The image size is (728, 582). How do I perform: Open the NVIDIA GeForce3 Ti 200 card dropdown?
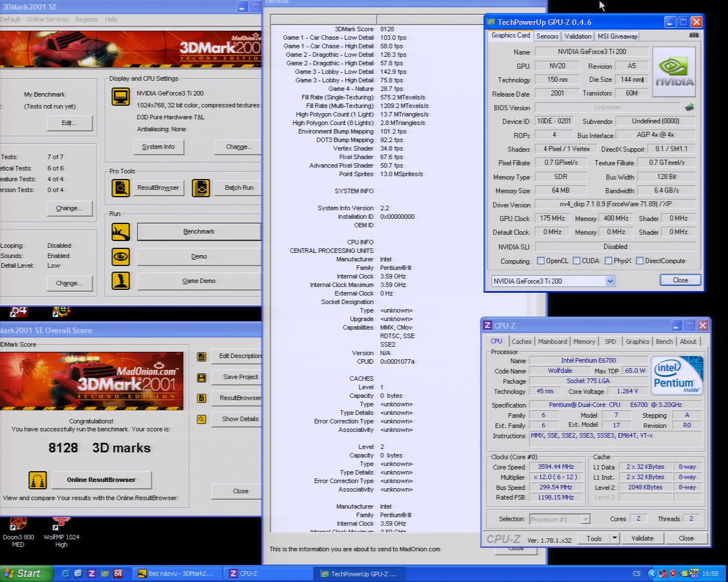[x=610, y=281]
